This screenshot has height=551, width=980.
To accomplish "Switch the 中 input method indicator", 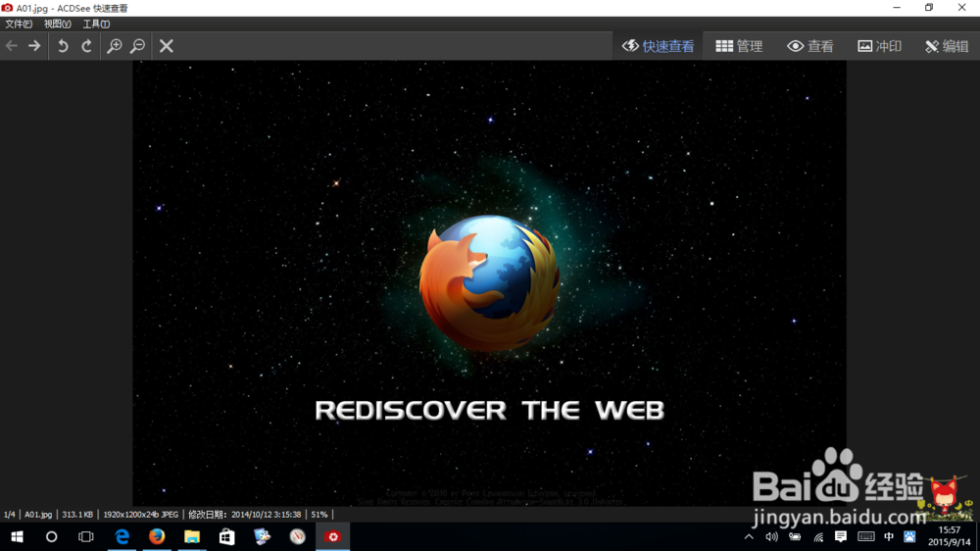I will (x=889, y=536).
